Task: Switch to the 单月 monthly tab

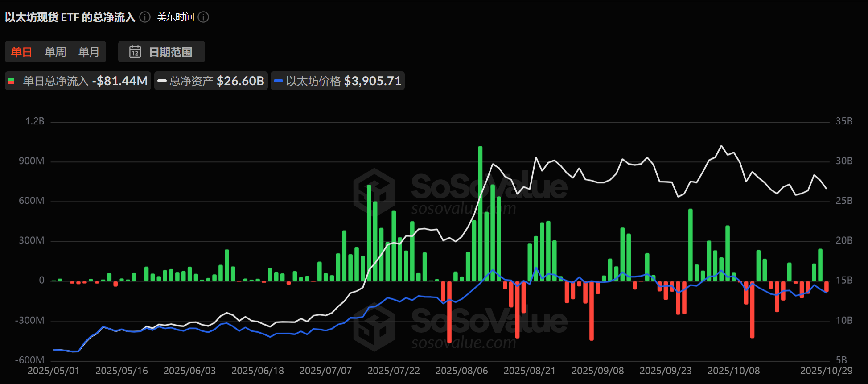Action: click(x=89, y=52)
